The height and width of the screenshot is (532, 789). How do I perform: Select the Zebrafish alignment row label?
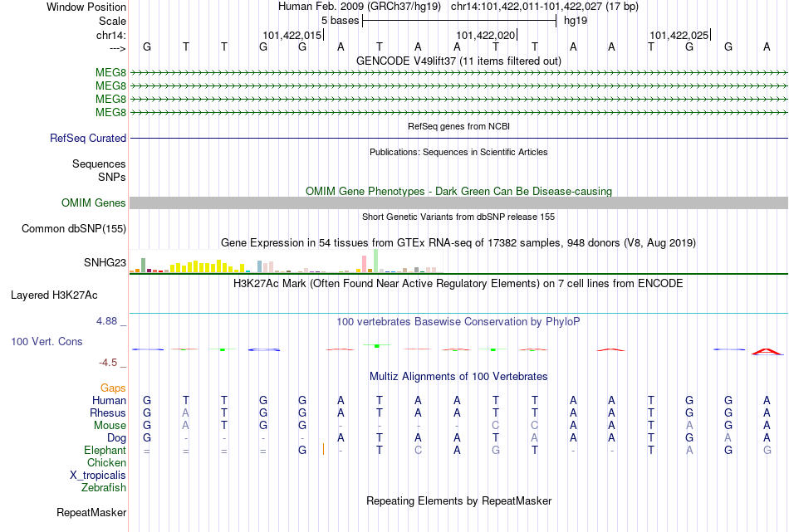click(104, 488)
